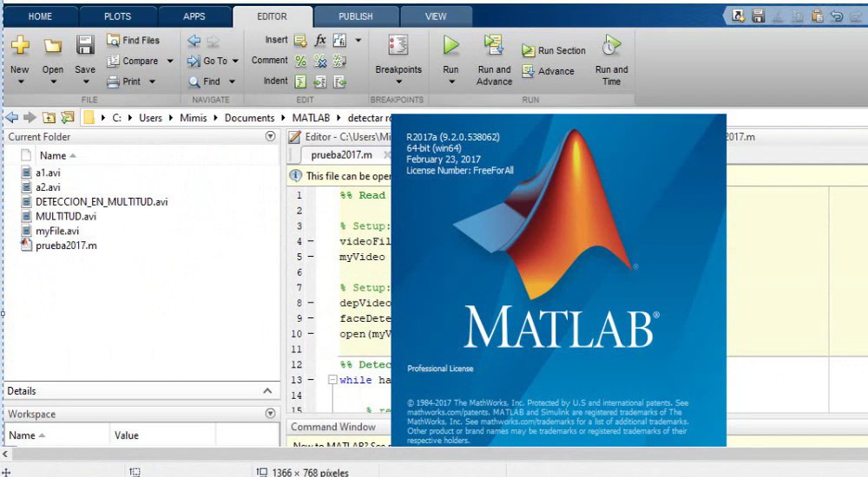Click address bar Forward arrow

tap(30, 117)
